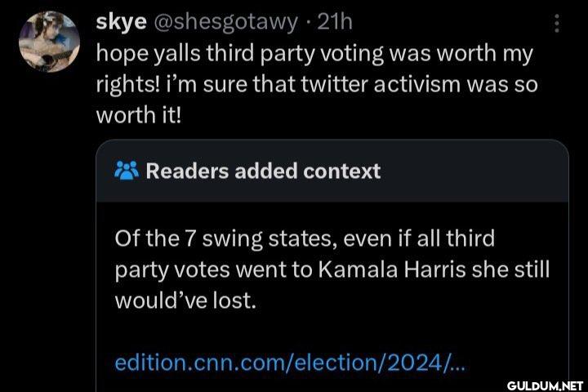This screenshot has width=588, height=392.
Task: Click the Readers added context heading
Action: tap(263, 171)
